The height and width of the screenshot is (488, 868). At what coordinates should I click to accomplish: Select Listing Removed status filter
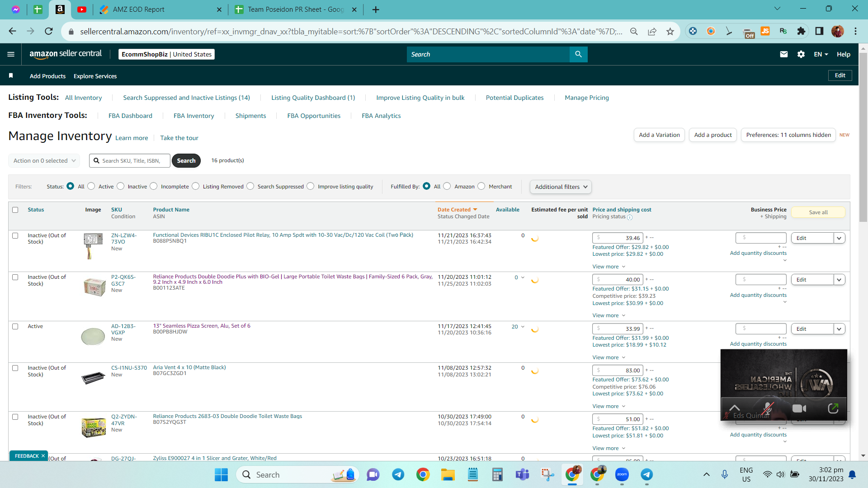195,186
